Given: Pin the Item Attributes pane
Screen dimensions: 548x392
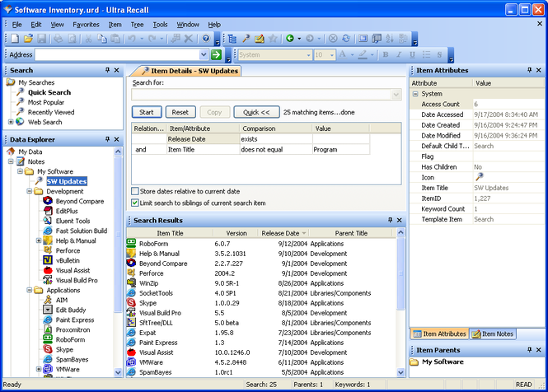Looking at the screenshot, I should point(529,70).
